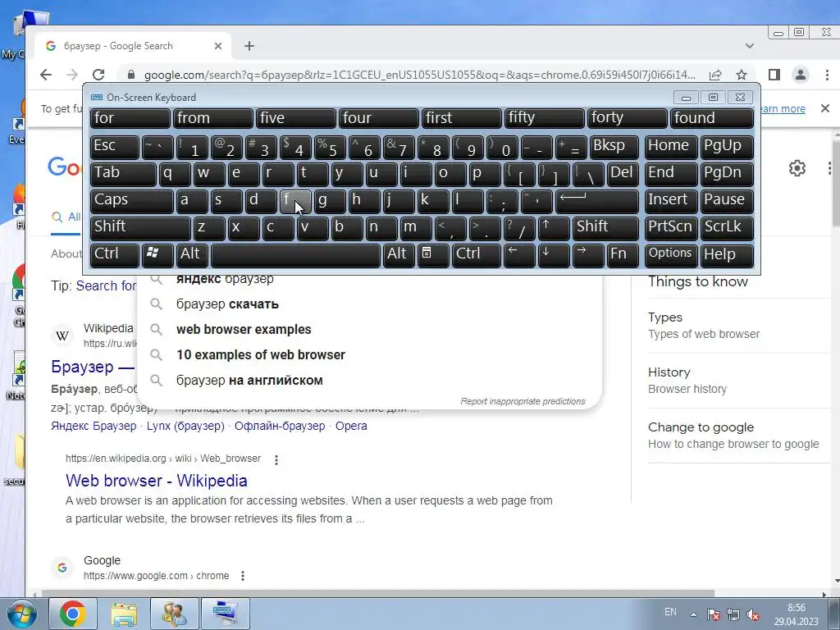The image size is (840, 630).
Task: Toggle the Insert key
Action: 671,202
